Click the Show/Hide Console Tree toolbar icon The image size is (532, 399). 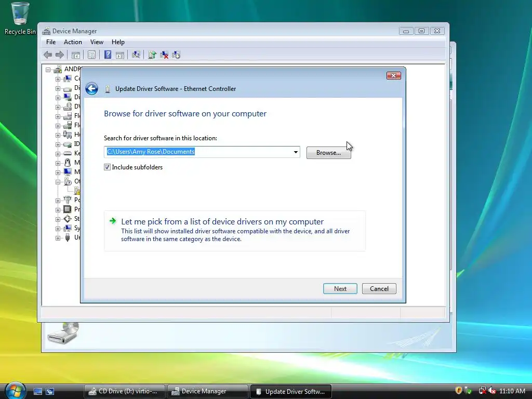tap(76, 55)
